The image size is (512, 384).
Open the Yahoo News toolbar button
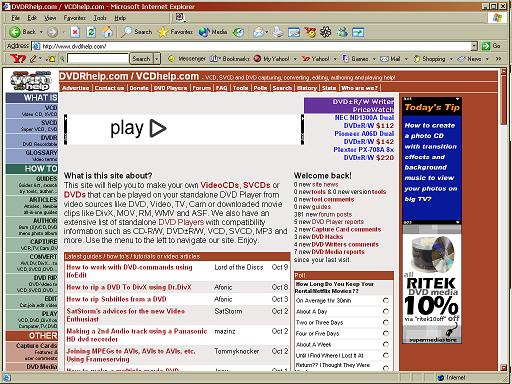point(470,59)
